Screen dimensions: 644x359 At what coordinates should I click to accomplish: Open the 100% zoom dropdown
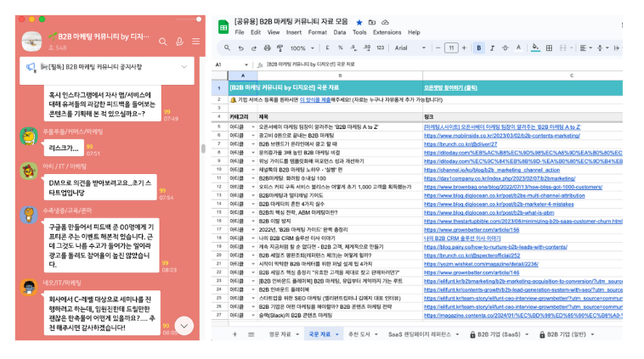[x=302, y=48]
